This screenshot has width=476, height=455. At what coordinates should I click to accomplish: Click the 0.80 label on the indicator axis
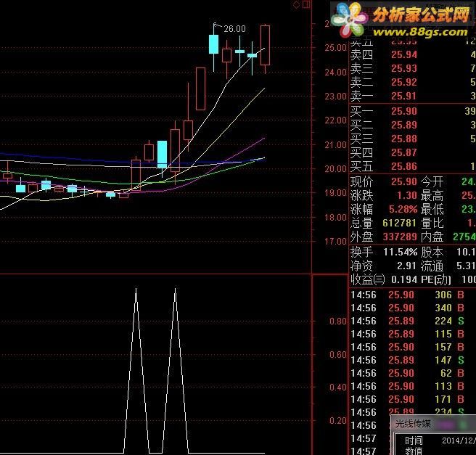point(338,321)
